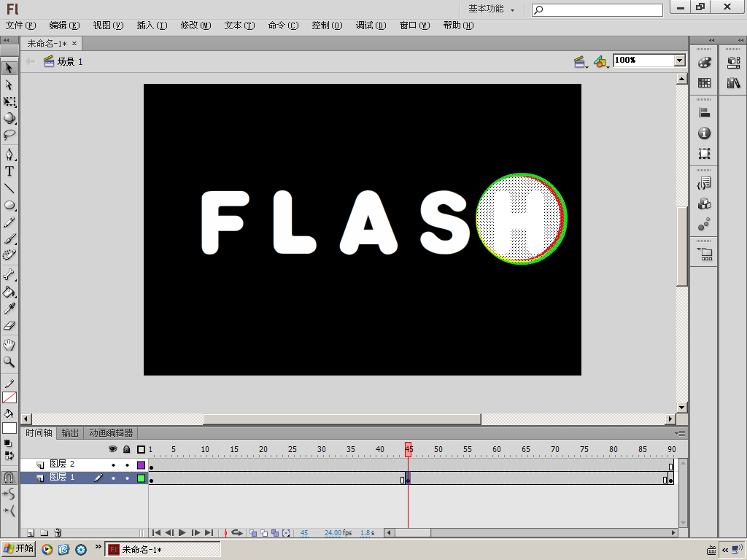The width and height of the screenshot is (747, 560).
Task: Create a new layer folder
Action: click(44, 532)
